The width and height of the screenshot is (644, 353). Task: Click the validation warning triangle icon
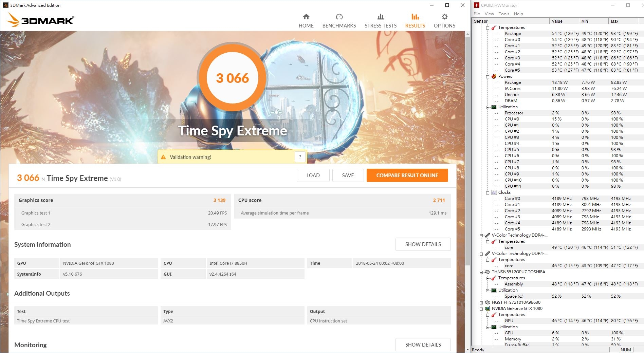163,157
